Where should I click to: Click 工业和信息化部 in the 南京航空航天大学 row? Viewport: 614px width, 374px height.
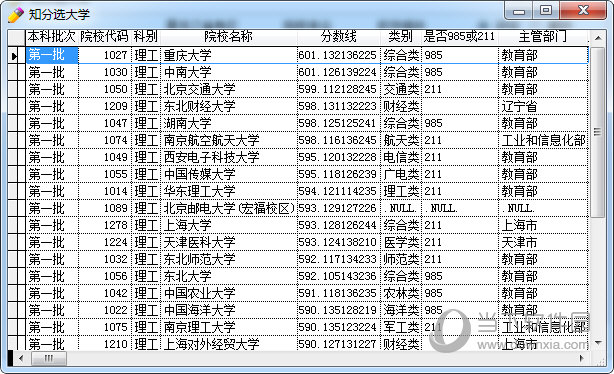(x=543, y=140)
